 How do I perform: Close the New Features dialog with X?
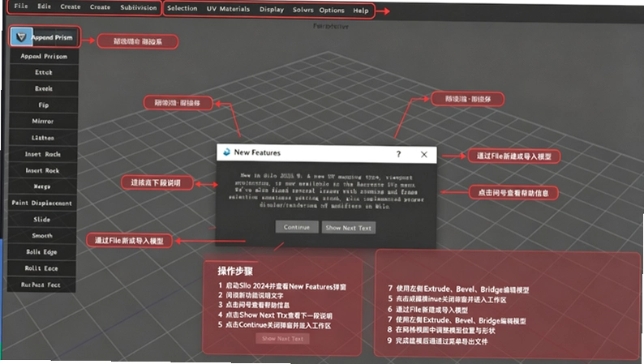[x=424, y=154]
